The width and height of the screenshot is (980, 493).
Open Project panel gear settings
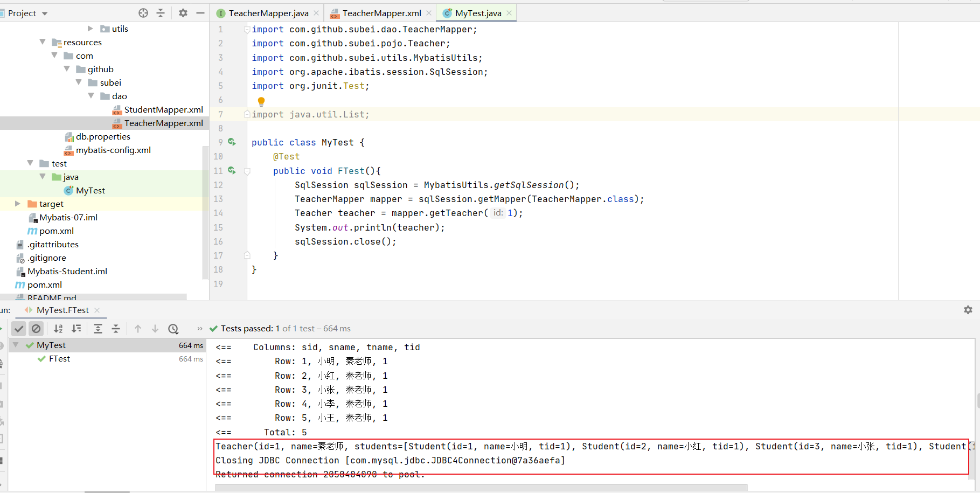tap(183, 13)
